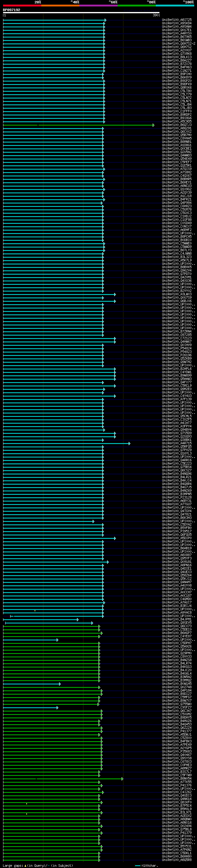Screen dimensions: 197x868
Task: Select label UniRef100_Q4P184
Action: [x=177, y=690]
